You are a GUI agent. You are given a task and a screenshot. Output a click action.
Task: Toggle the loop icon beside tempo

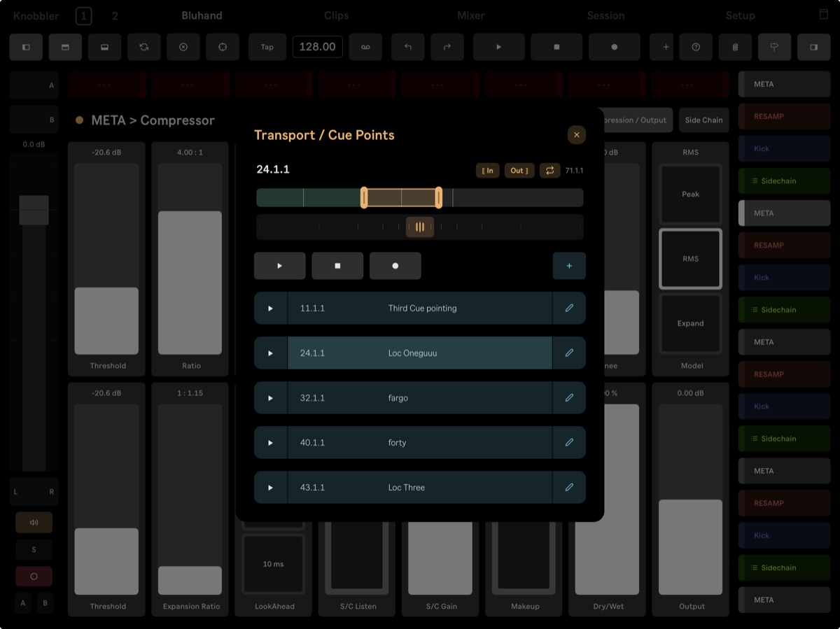365,47
